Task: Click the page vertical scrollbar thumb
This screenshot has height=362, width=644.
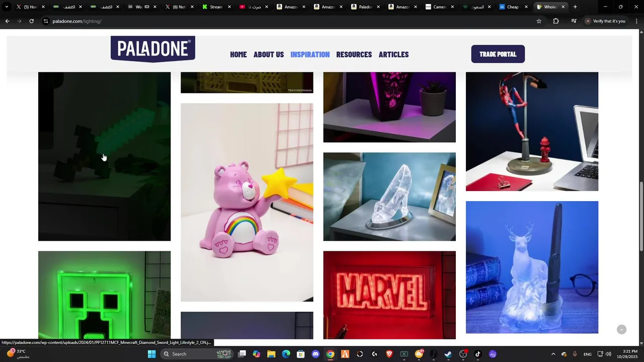Action: pos(641,216)
